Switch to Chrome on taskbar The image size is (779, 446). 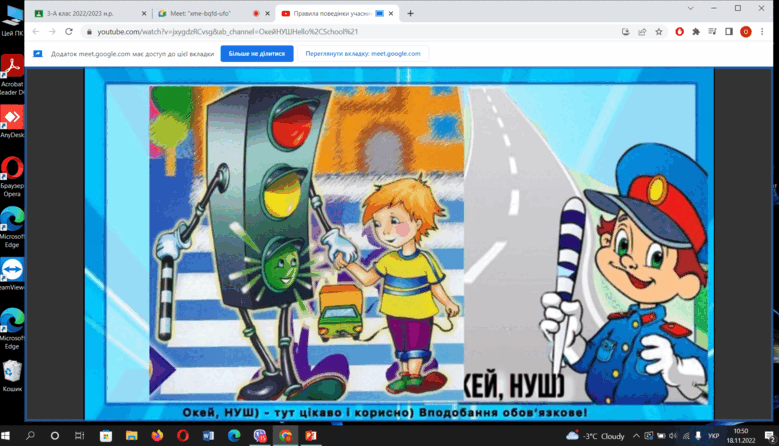point(286,436)
